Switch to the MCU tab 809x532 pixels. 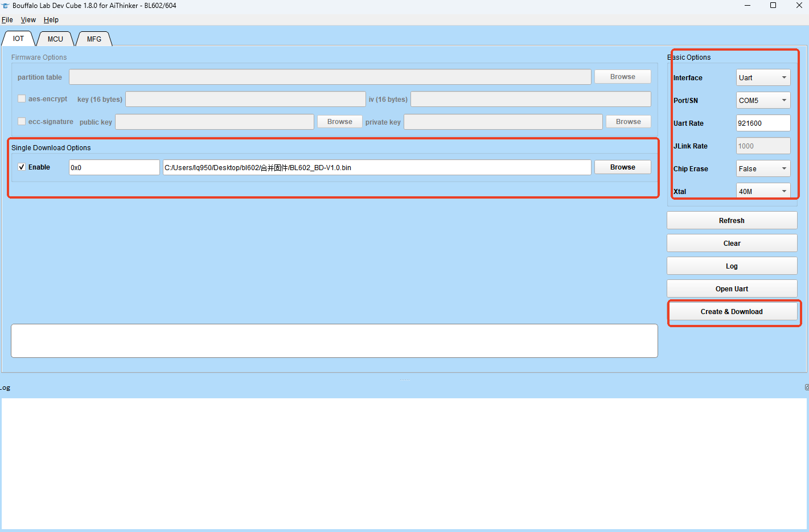pyautogui.click(x=55, y=39)
